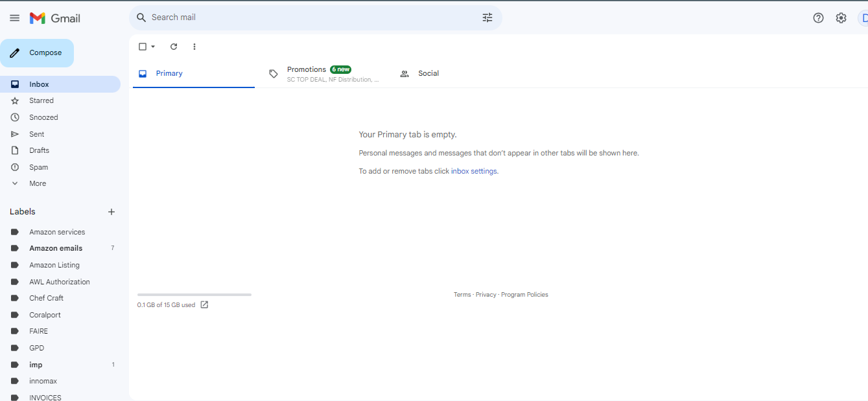The image size is (868, 401).
Task: Open the Privacy link
Action: click(486, 295)
